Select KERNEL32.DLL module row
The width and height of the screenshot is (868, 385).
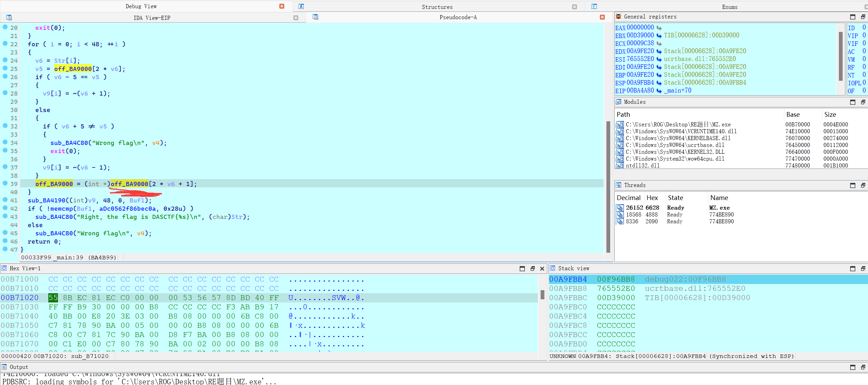(742, 152)
